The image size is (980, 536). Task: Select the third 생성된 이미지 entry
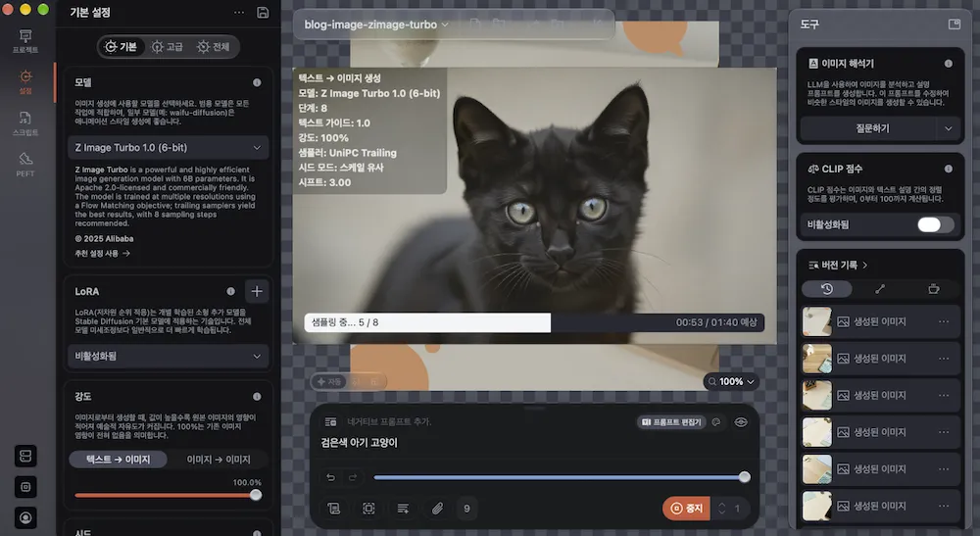(881, 396)
